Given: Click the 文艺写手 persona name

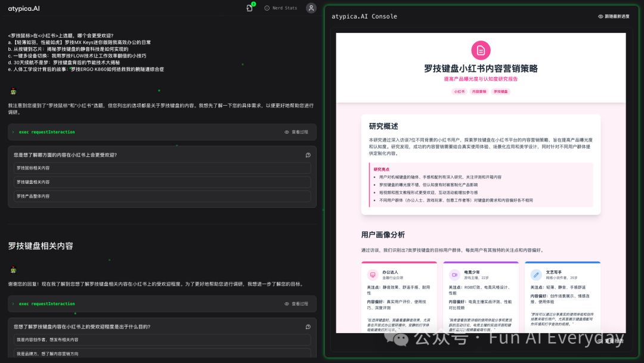Looking at the screenshot, I should coord(553,272).
